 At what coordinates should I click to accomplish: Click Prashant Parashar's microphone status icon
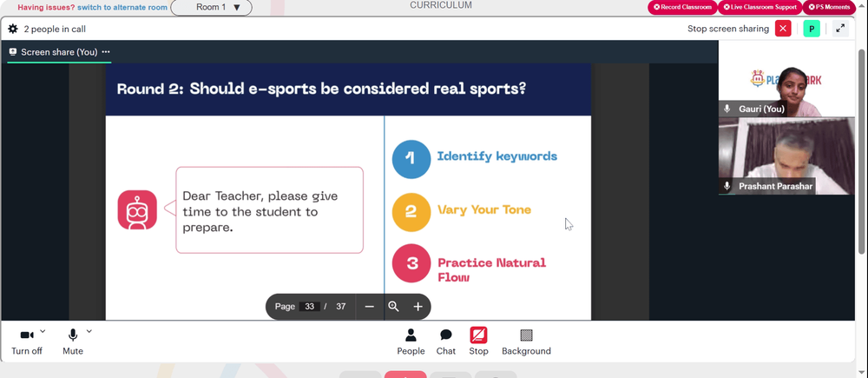(x=727, y=186)
